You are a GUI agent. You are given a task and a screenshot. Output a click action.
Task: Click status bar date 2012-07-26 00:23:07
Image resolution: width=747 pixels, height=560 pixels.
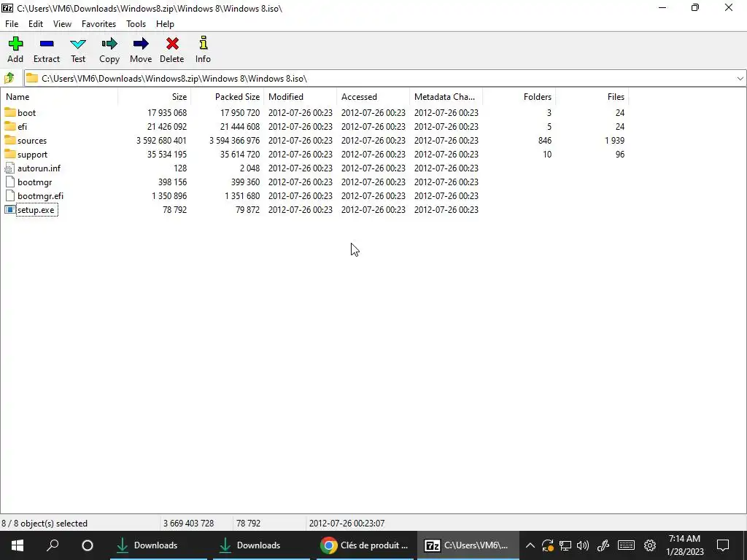tap(347, 524)
